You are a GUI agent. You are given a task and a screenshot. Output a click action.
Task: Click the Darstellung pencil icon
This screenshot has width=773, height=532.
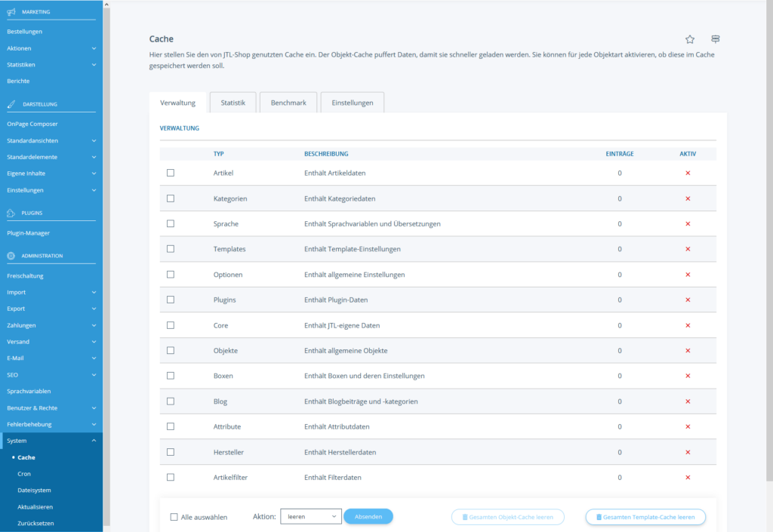tap(11, 104)
